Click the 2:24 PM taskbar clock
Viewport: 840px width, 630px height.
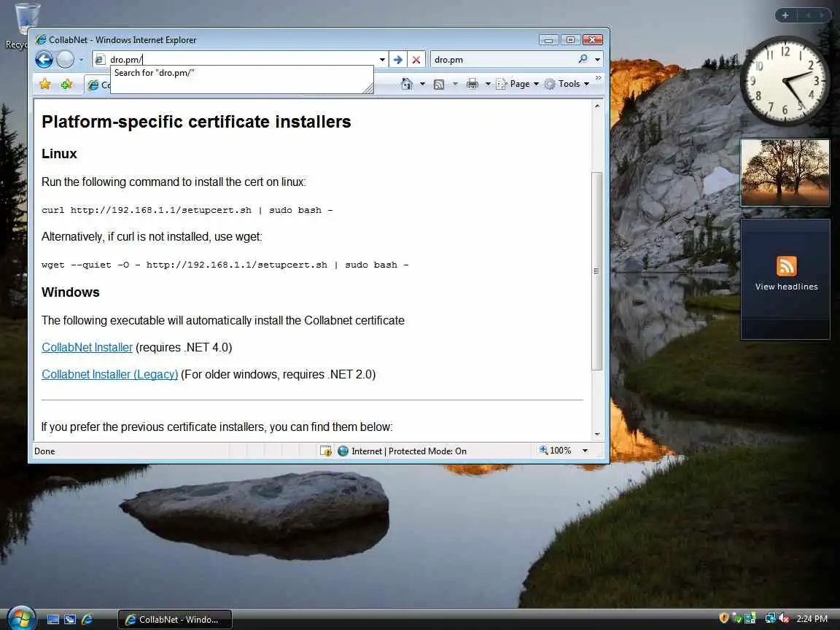(812, 619)
